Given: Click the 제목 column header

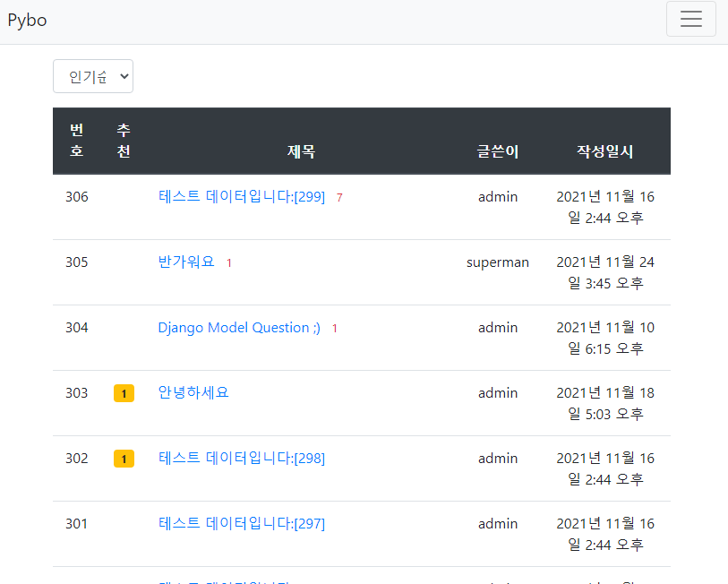Looking at the screenshot, I should tap(302, 151).
